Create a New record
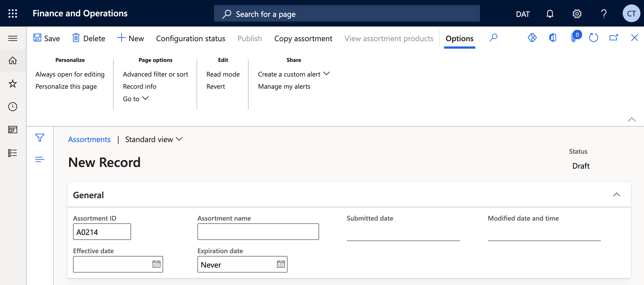 tap(130, 38)
